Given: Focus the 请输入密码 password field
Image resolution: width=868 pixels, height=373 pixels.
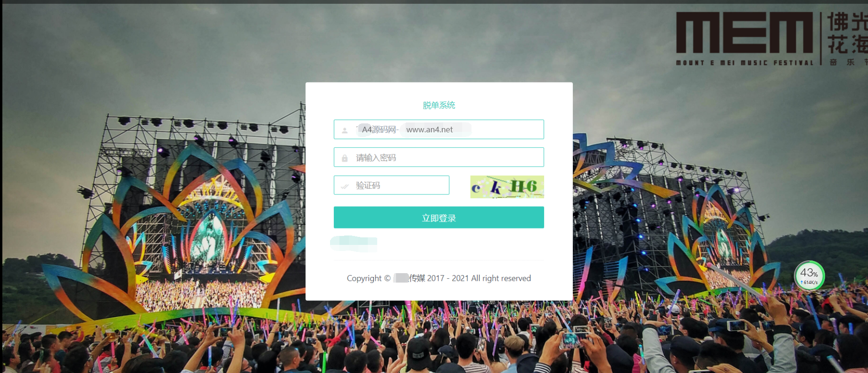Looking at the screenshot, I should point(438,157).
